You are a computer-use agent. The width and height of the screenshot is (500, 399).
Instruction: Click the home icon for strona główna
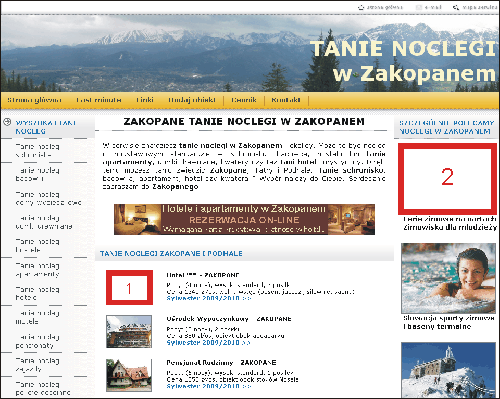[x=360, y=7]
